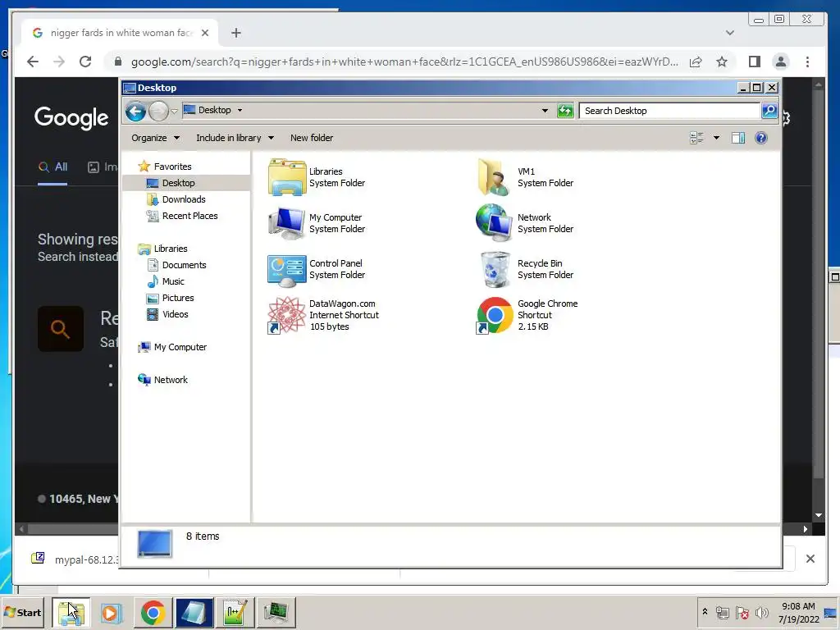Image resolution: width=840 pixels, height=630 pixels.
Task: Click the Start button
Action: tap(22, 613)
